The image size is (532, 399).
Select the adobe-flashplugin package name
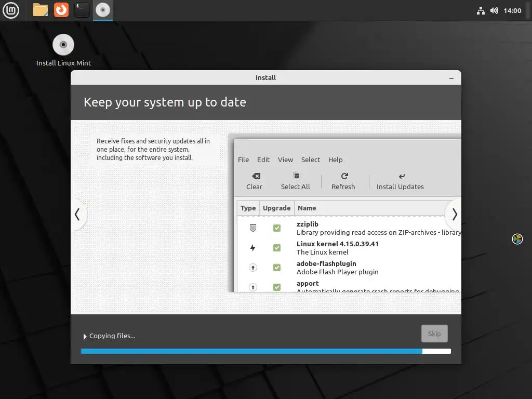click(326, 263)
